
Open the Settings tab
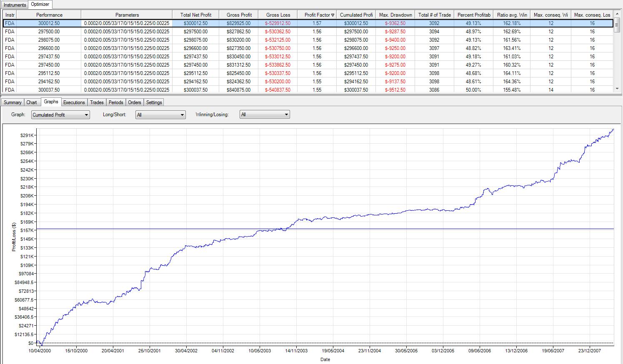(x=154, y=102)
